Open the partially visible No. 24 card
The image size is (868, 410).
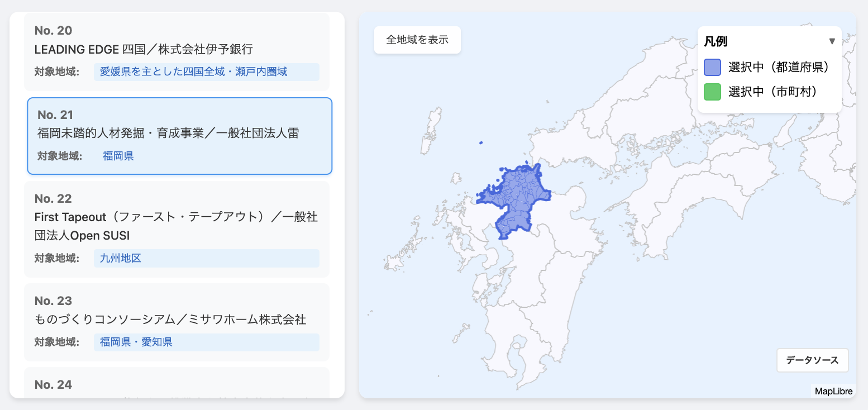[x=177, y=383]
